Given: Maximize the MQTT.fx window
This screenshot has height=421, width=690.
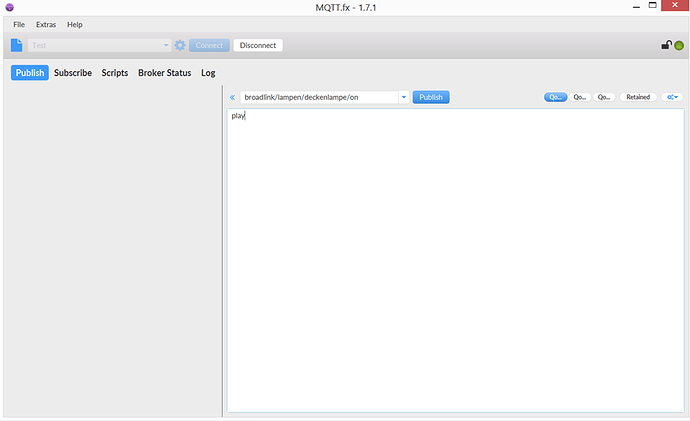Looking at the screenshot, I should [x=653, y=6].
